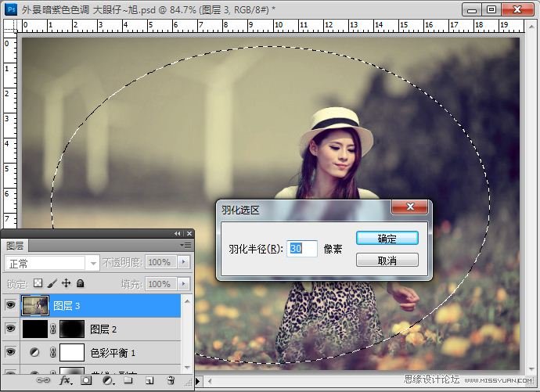The width and height of the screenshot is (540, 392).
Task: Toggle visibility of 色彩平衡 1 layer
Action: [x=11, y=352]
